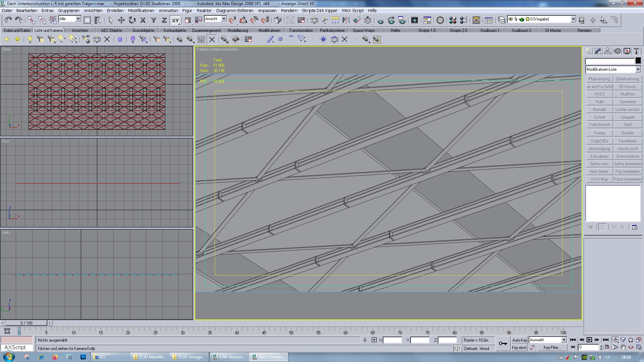The image size is (644, 362).
Task: Open the Rendern menu
Action: pyautogui.click(x=289, y=10)
